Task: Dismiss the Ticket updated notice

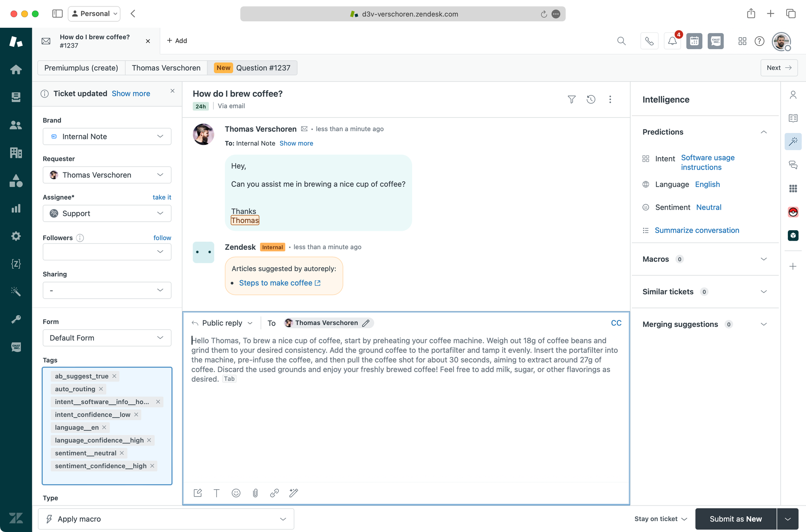Action: (172, 91)
